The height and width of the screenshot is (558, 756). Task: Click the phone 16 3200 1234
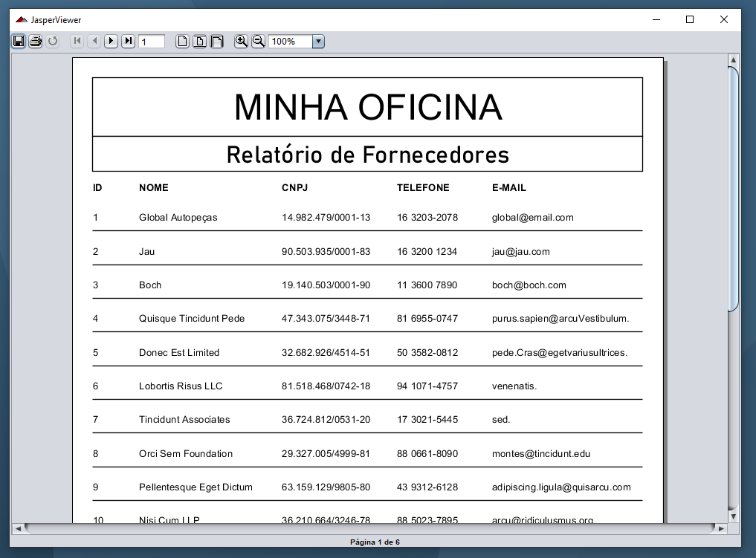click(427, 252)
